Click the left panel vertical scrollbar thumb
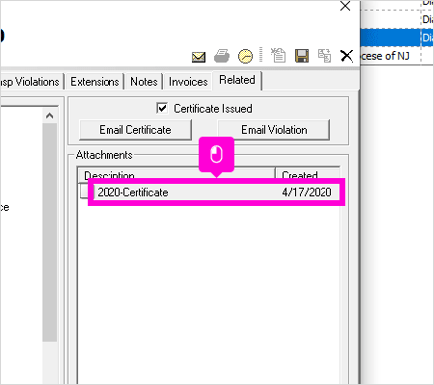The width and height of the screenshot is (434, 385). 50,232
